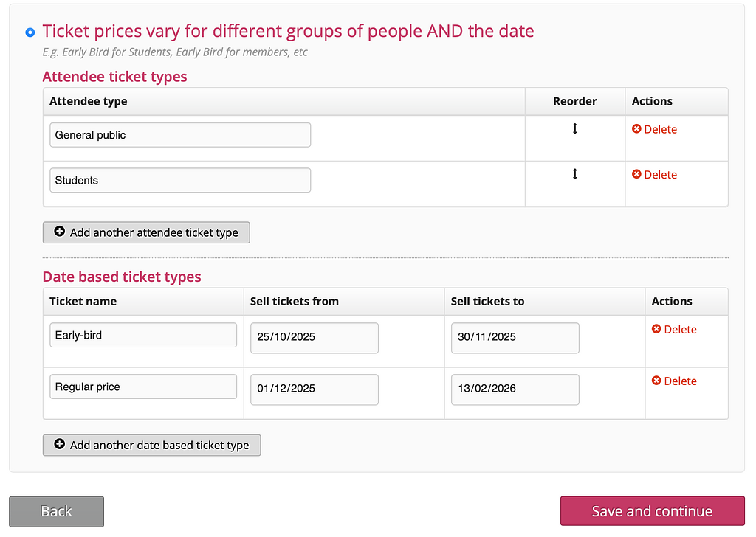Viewport: 756px width, 537px height.
Task: Click the Ticket prices vary heading label
Action: coord(288,31)
